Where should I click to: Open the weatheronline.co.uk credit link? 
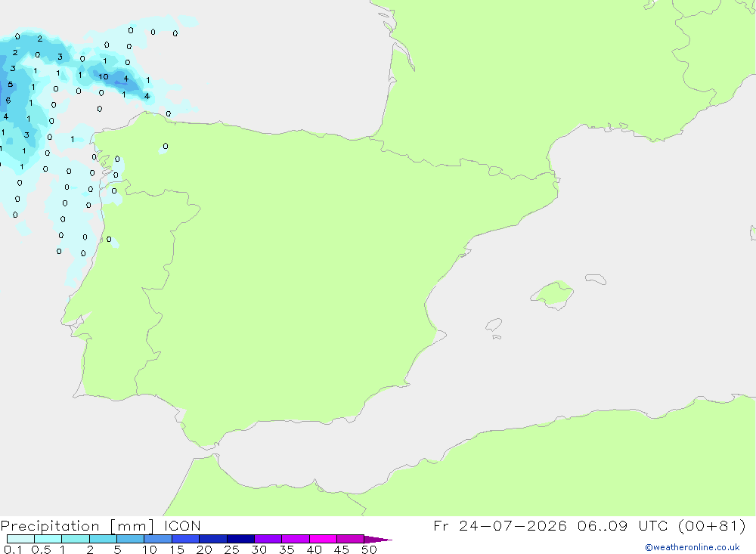pos(692,547)
